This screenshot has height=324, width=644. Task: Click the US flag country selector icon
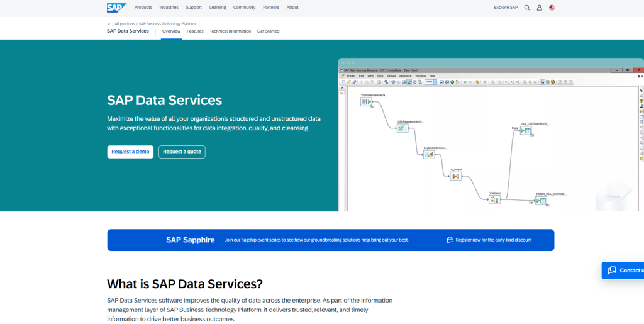pos(552,8)
